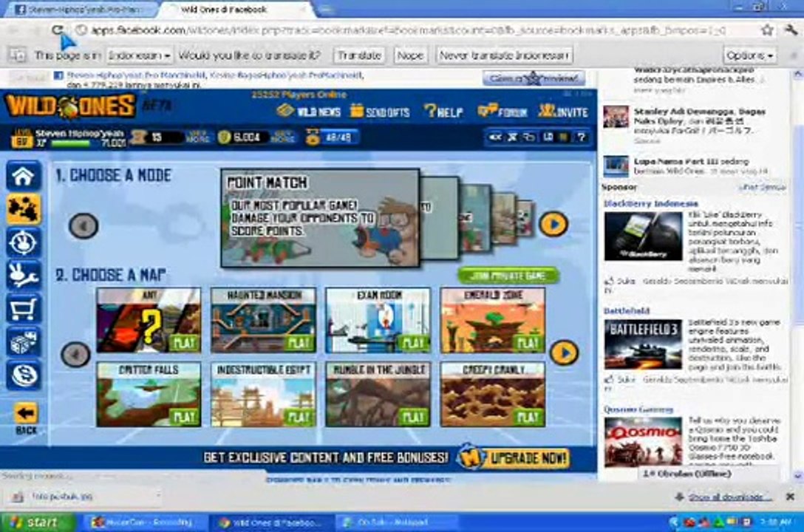Open the Obrolan (Offline) chat bar
804x532 pixels.
(709, 474)
